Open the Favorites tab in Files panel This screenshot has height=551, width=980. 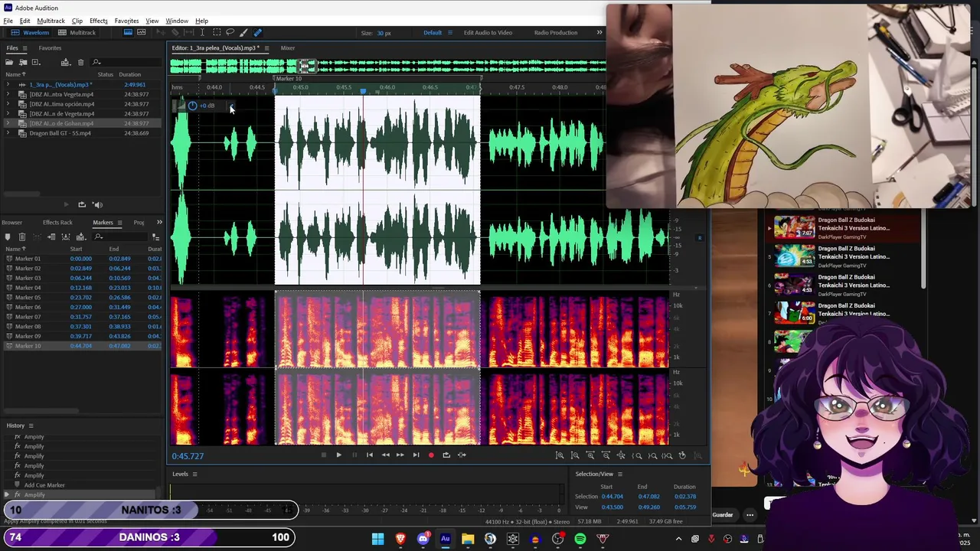pyautogui.click(x=50, y=48)
